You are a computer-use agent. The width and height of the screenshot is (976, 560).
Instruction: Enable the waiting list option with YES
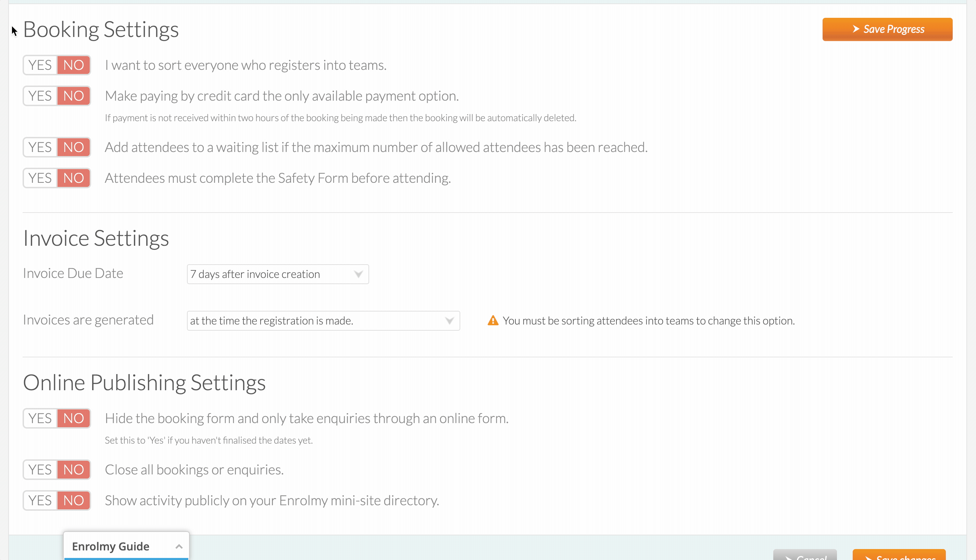tap(40, 147)
